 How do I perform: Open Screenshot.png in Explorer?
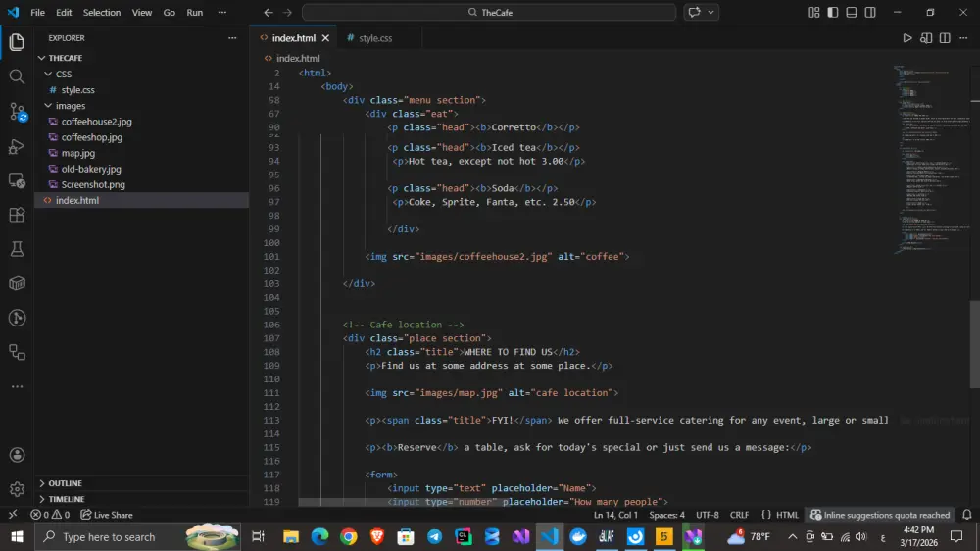pos(93,184)
